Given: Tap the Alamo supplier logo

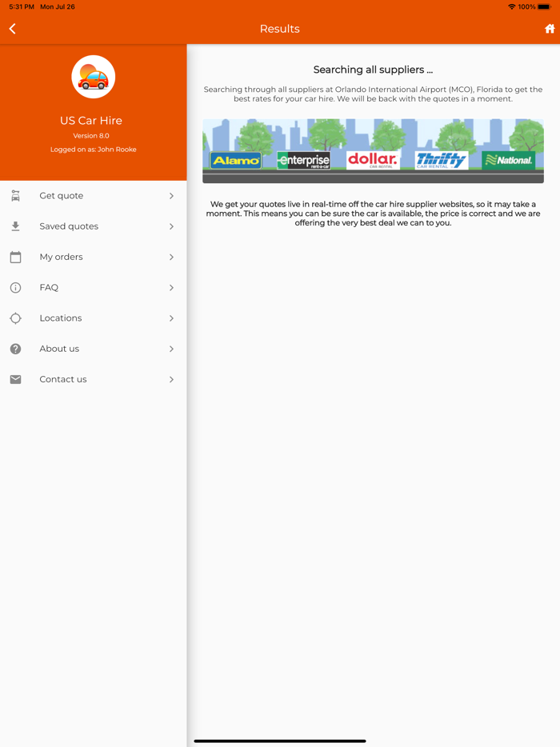Looking at the screenshot, I should pyautogui.click(x=236, y=161).
